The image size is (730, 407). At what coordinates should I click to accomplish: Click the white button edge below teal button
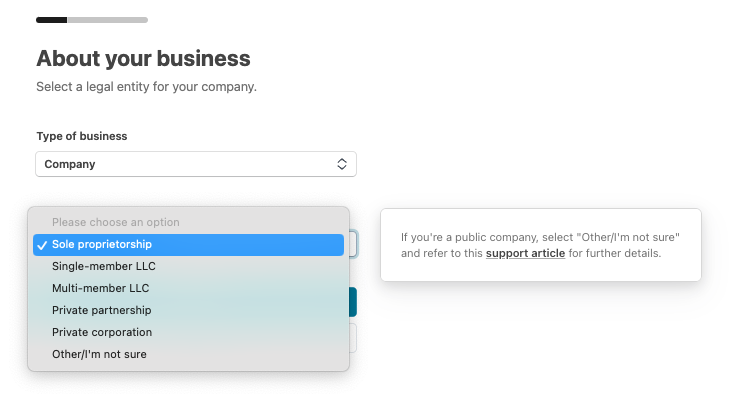[353, 338]
